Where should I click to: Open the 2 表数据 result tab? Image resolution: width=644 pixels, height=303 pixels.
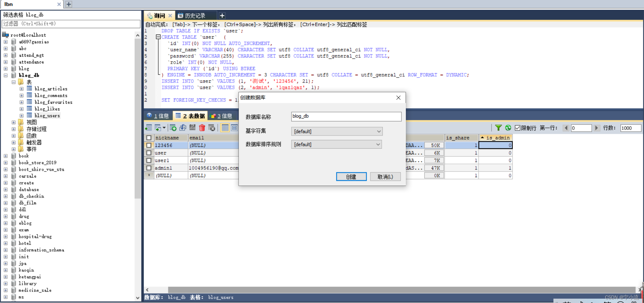click(190, 116)
